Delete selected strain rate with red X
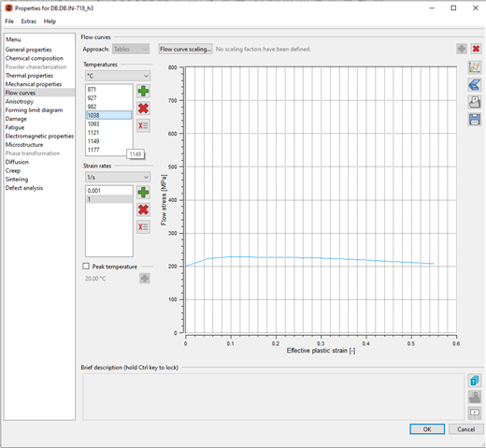 click(x=143, y=210)
